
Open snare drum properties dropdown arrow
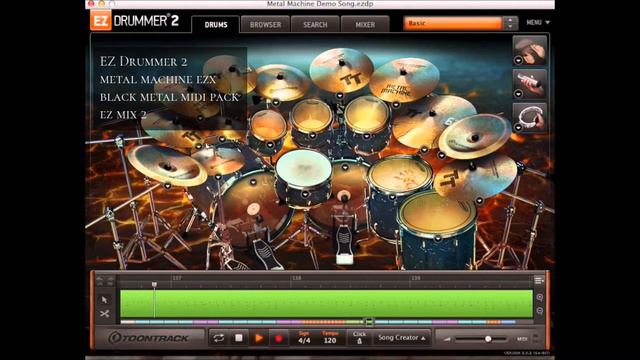click(305, 194)
